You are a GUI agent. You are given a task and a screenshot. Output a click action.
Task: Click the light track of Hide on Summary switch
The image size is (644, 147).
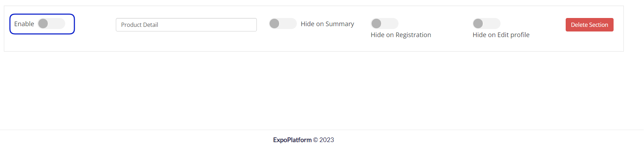[288, 24]
